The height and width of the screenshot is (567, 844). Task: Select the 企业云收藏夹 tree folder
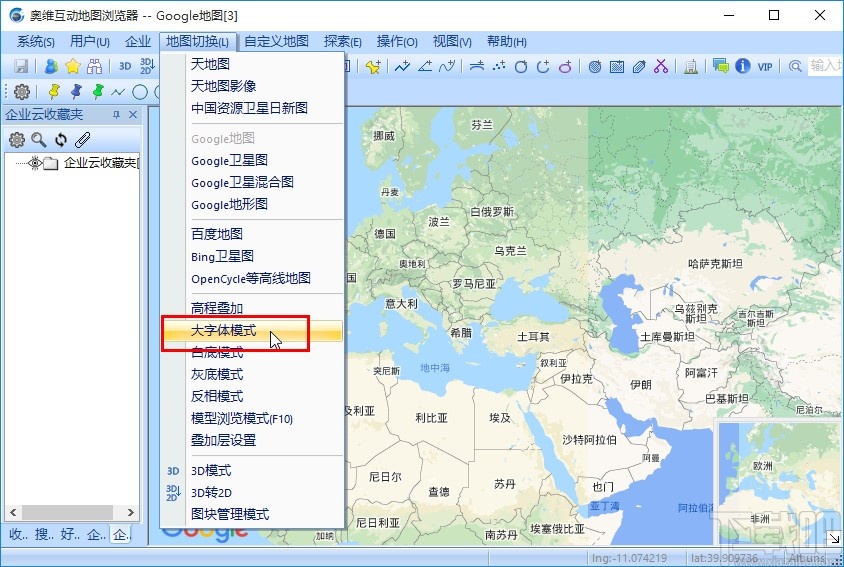[x=101, y=163]
